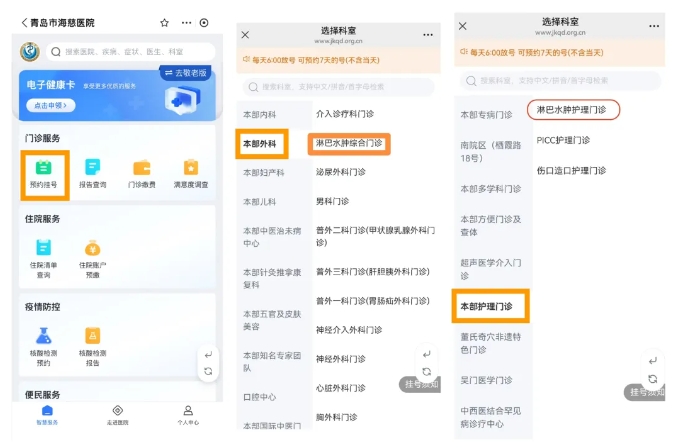Switch to the 个人中心 tab
Screen dimensions: 676x448
188,415
